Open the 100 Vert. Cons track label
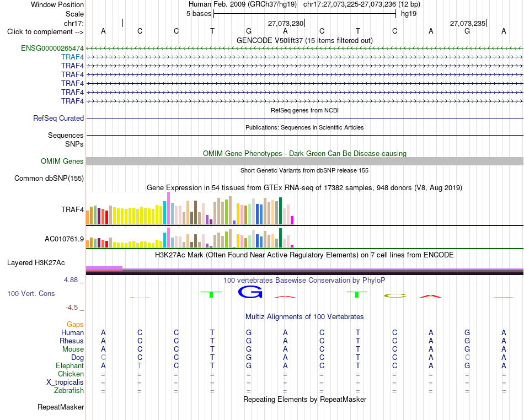524x420 pixels. coord(31,293)
